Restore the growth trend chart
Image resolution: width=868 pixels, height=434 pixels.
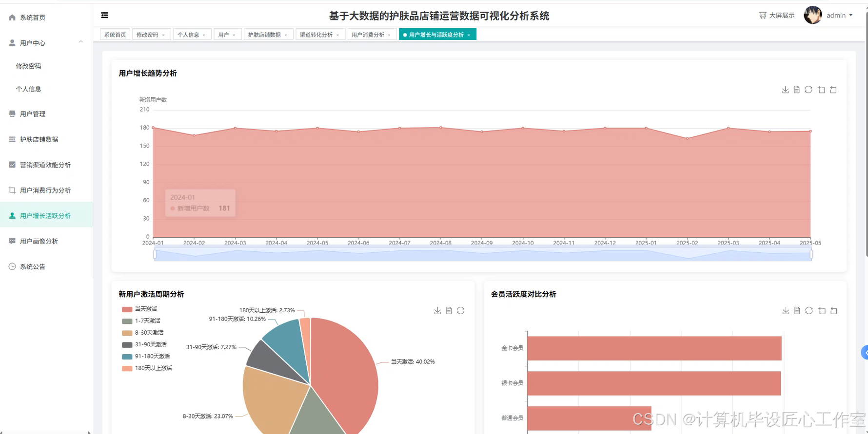coord(809,90)
